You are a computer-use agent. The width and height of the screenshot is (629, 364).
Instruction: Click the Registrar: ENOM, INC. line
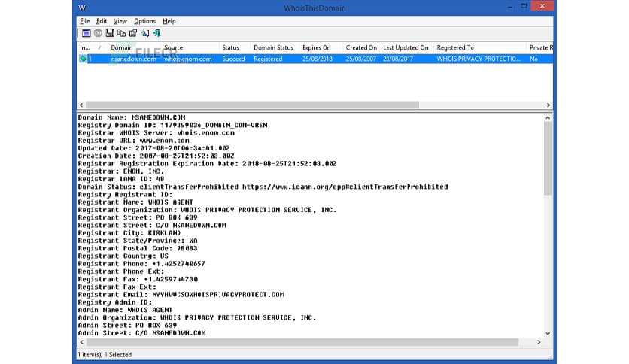coord(121,171)
